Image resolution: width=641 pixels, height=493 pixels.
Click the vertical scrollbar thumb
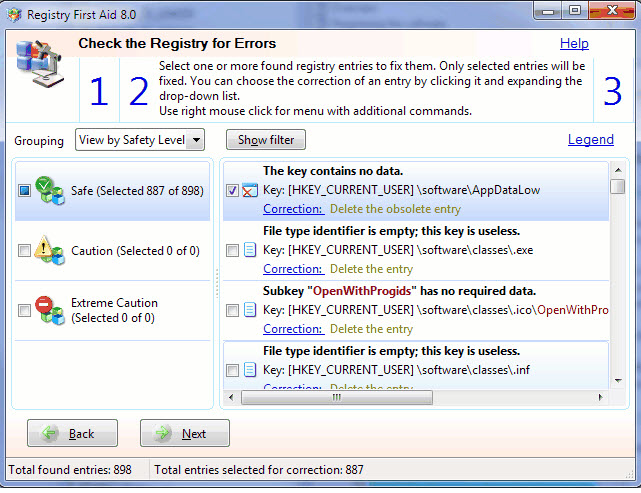[618, 186]
